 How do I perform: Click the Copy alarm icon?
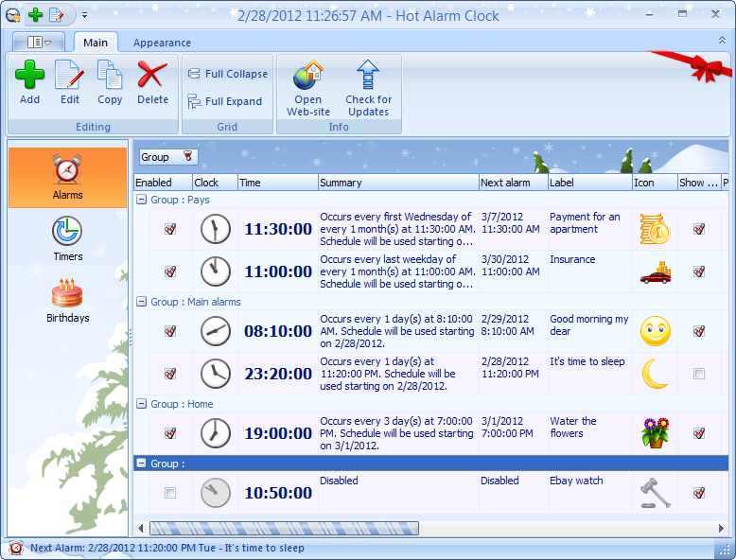click(110, 75)
